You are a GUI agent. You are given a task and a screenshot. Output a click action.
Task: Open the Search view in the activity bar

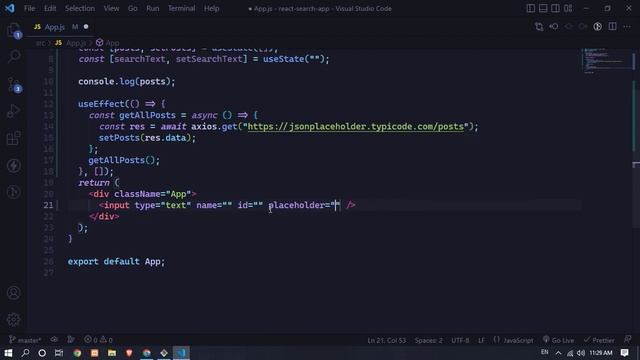tap(14, 56)
